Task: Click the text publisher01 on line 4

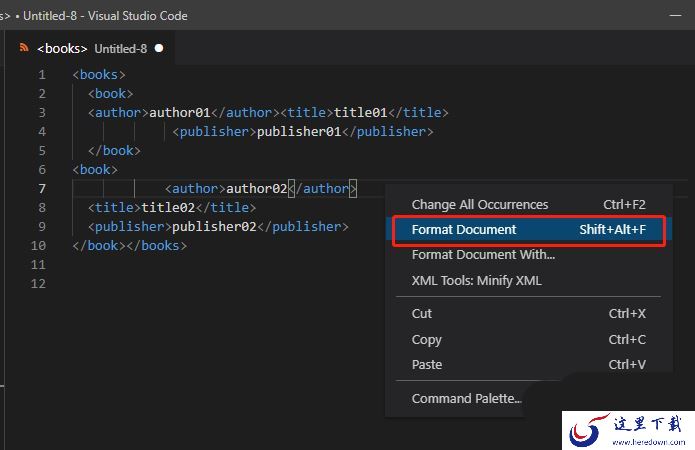Action: [x=299, y=132]
